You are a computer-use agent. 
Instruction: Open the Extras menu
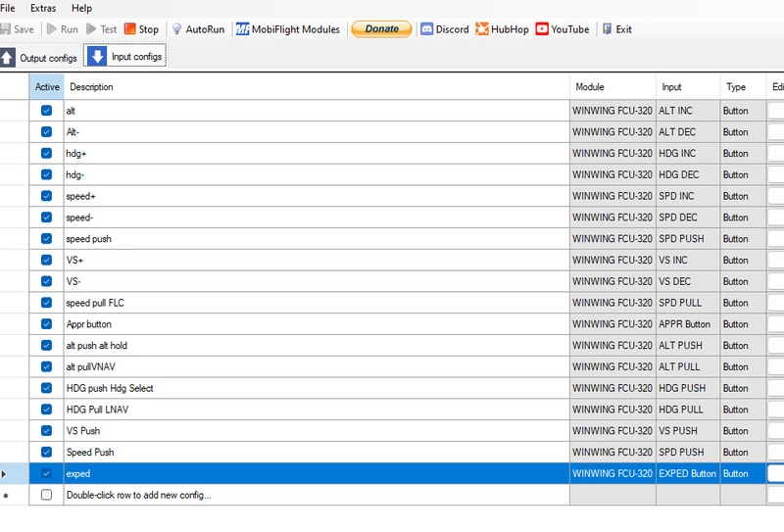pyautogui.click(x=43, y=8)
